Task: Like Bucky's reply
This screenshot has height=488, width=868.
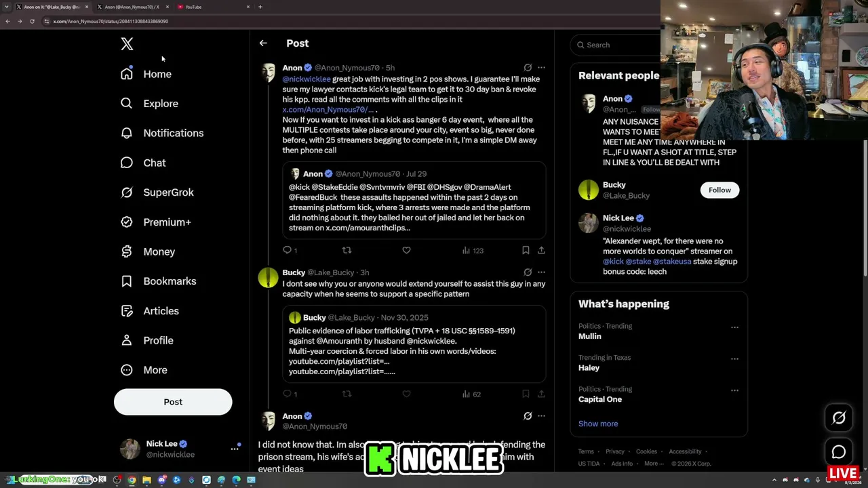Action: pyautogui.click(x=406, y=394)
